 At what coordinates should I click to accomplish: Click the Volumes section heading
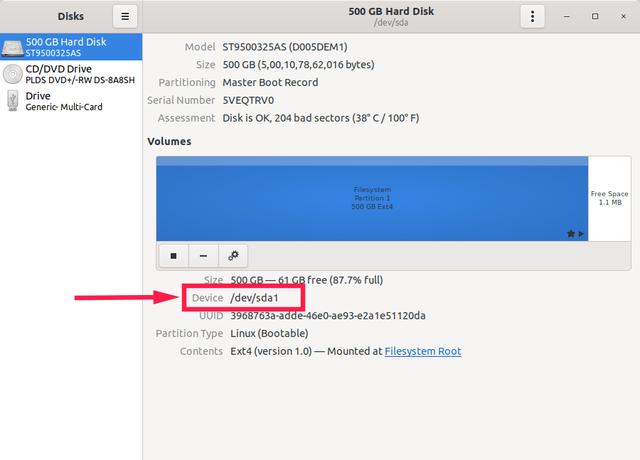(x=169, y=142)
